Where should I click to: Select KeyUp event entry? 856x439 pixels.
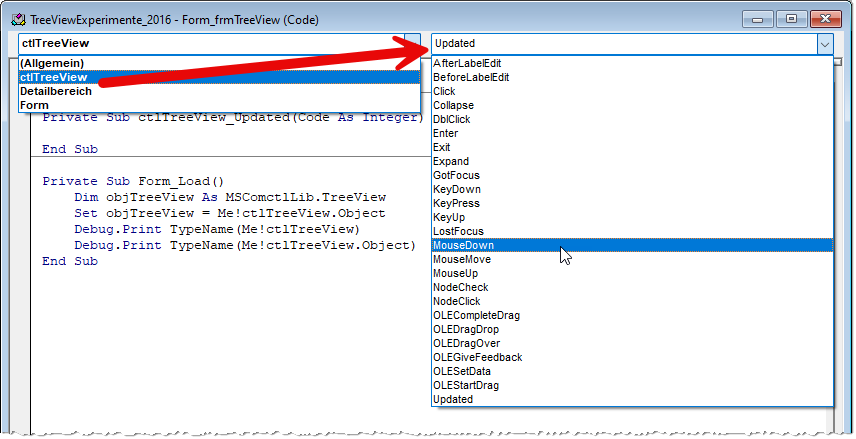click(632, 217)
